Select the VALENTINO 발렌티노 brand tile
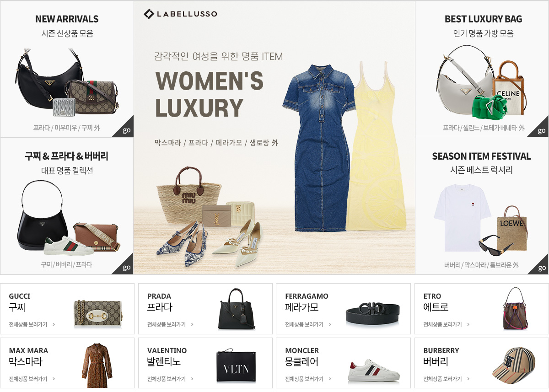The width and height of the screenshot is (549, 392). 205,363
